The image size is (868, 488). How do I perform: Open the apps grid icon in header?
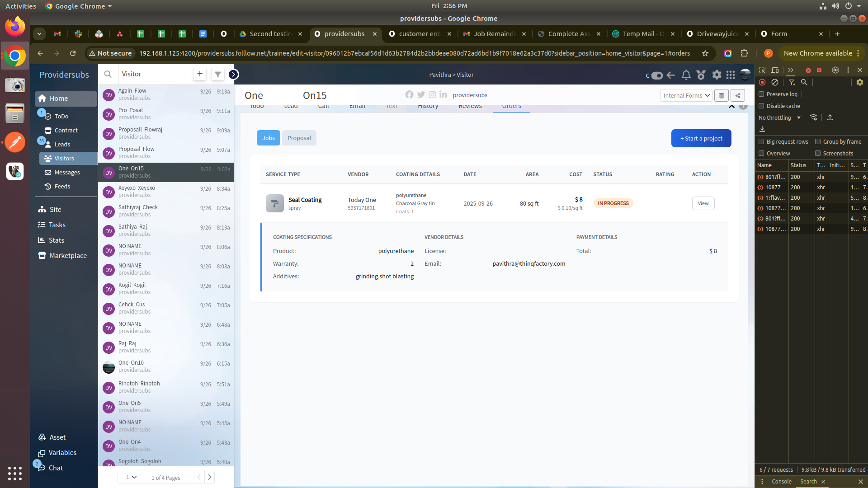coord(731,75)
